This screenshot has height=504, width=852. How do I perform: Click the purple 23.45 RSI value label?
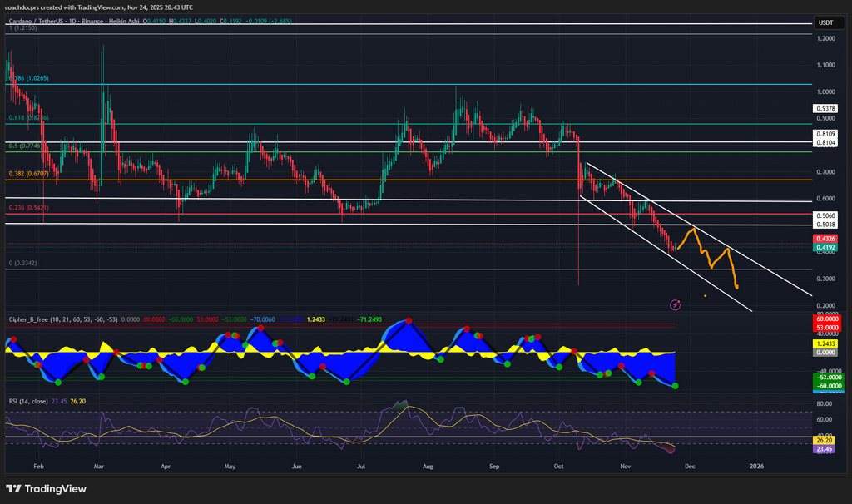(x=825, y=449)
